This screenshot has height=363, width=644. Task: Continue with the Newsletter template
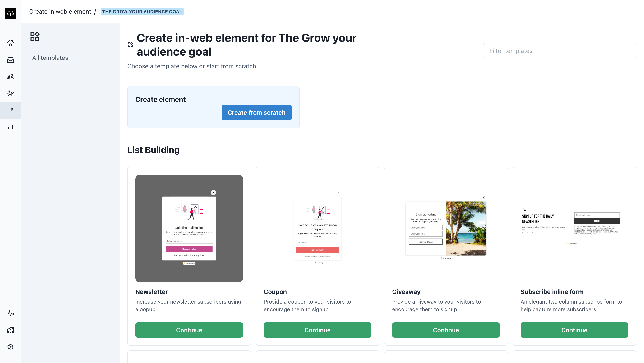coord(189,330)
